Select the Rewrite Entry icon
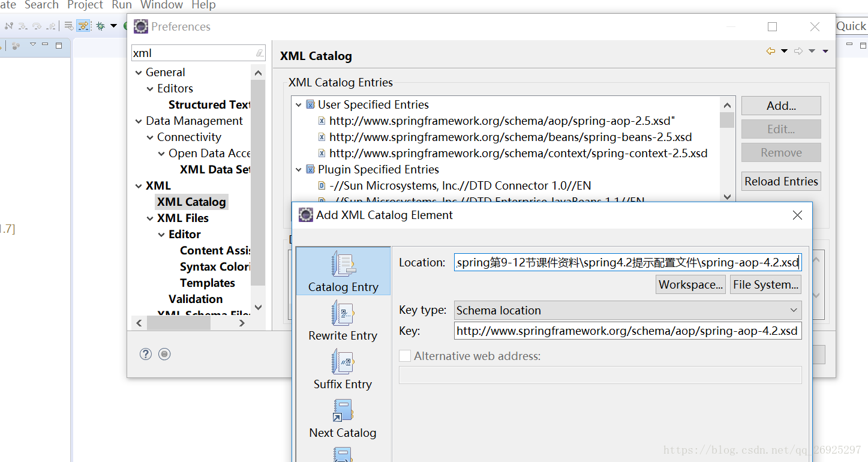 click(343, 313)
